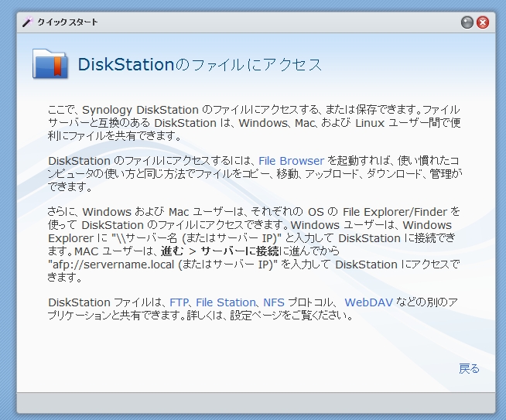Click the magic wand icon in title bar
Screen dimensions: 506x420
(x=28, y=22)
